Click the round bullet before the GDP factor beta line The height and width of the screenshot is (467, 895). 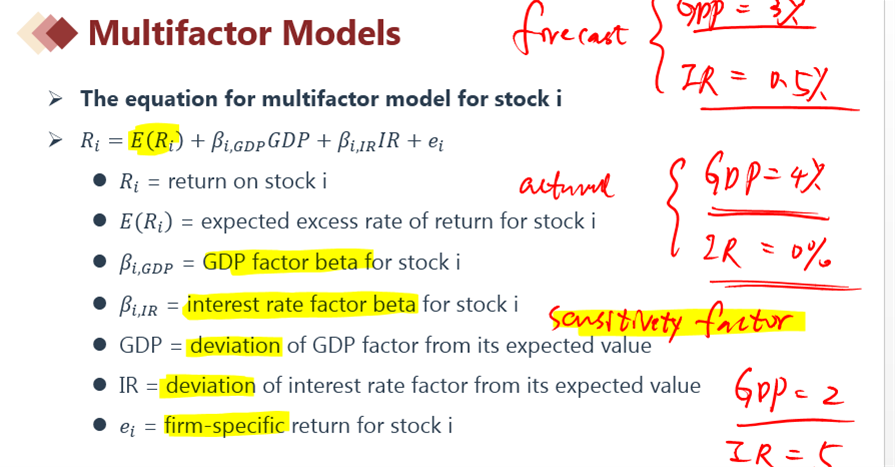pyautogui.click(x=100, y=261)
